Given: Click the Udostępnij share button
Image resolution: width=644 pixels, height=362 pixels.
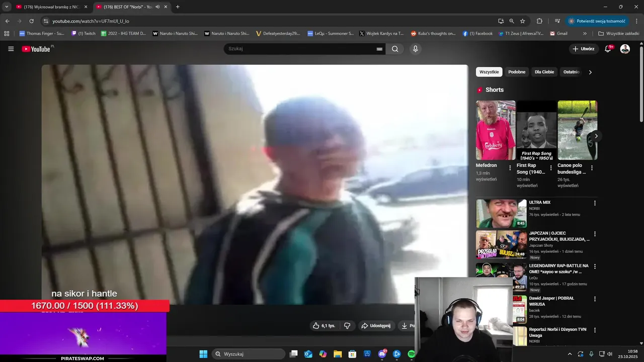Looking at the screenshot, I should point(376,326).
